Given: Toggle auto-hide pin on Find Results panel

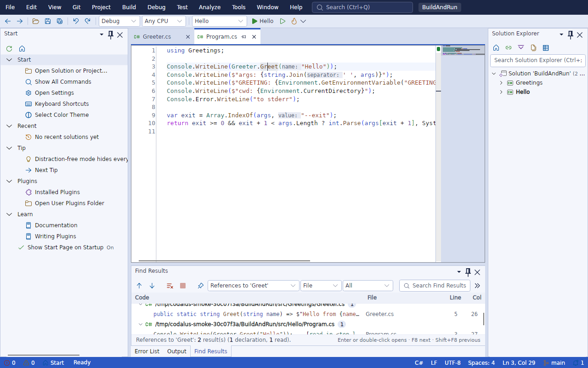Looking at the screenshot, I should [x=468, y=272].
